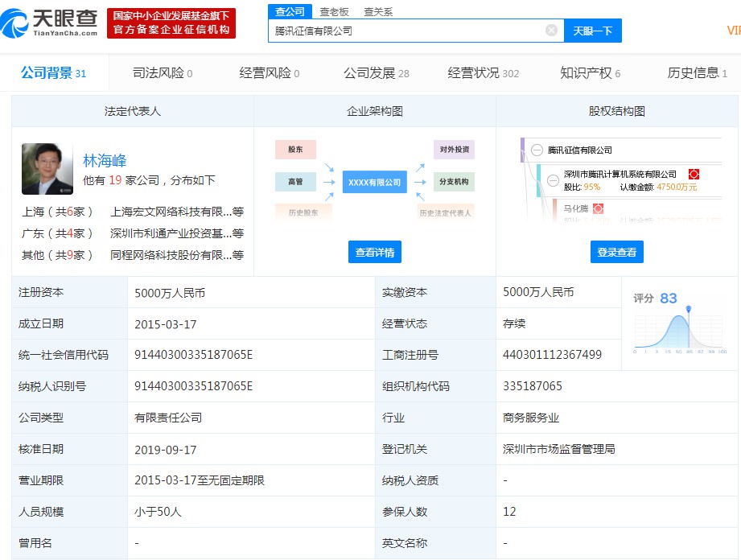Screen dimensions: 741x560
Task: Click the 深圳市市场监督管理局 registrar value
Action: [559, 449]
